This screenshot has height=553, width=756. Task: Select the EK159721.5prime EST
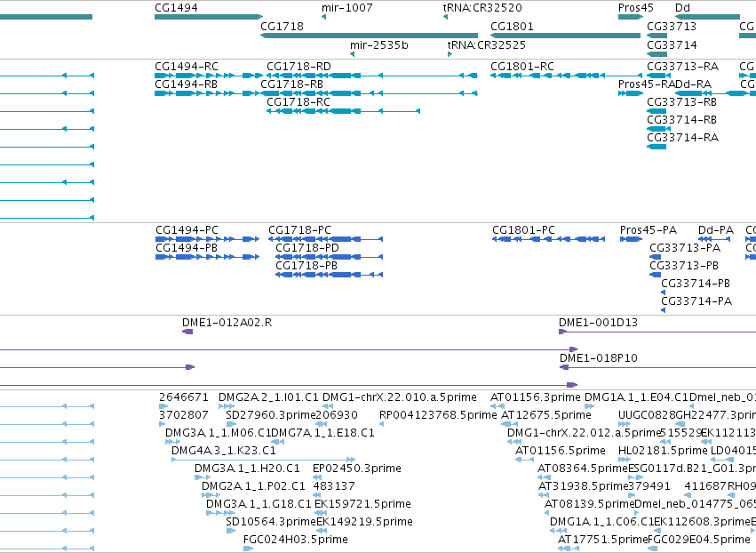pyautogui.click(x=320, y=513)
